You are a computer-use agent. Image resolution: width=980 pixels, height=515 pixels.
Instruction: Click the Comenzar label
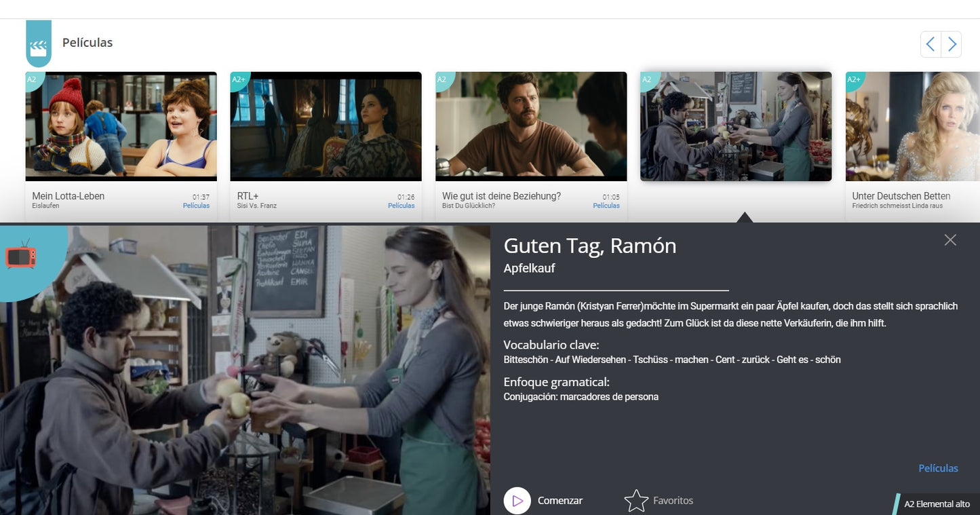pyautogui.click(x=560, y=501)
